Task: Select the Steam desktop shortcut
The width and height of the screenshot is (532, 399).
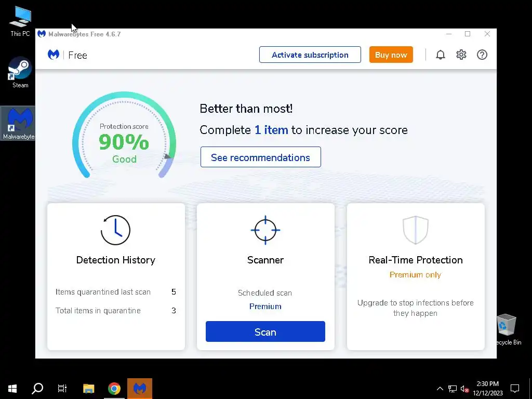Action: [x=20, y=73]
